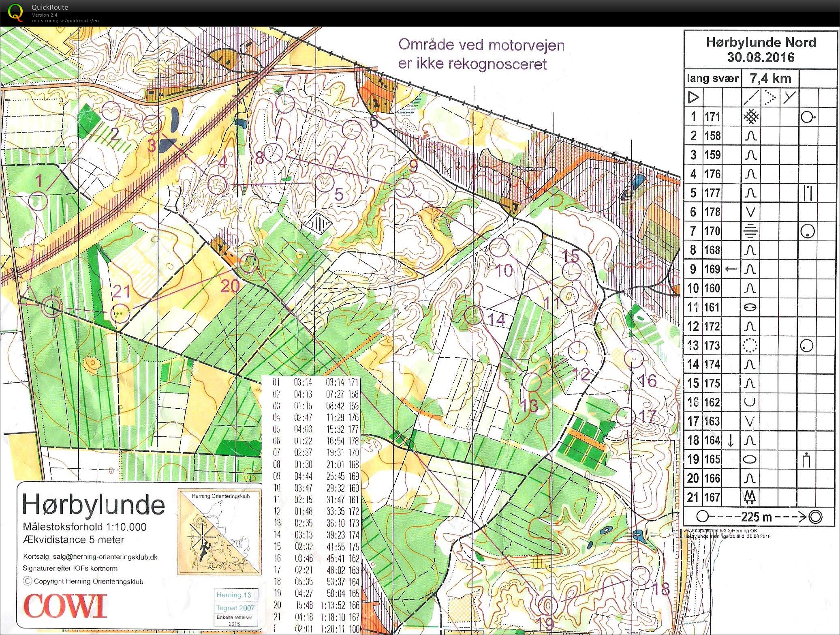Viewport: 840px width, 635px height.
Task: Click control code '164' in row 18
Action: pos(712,440)
